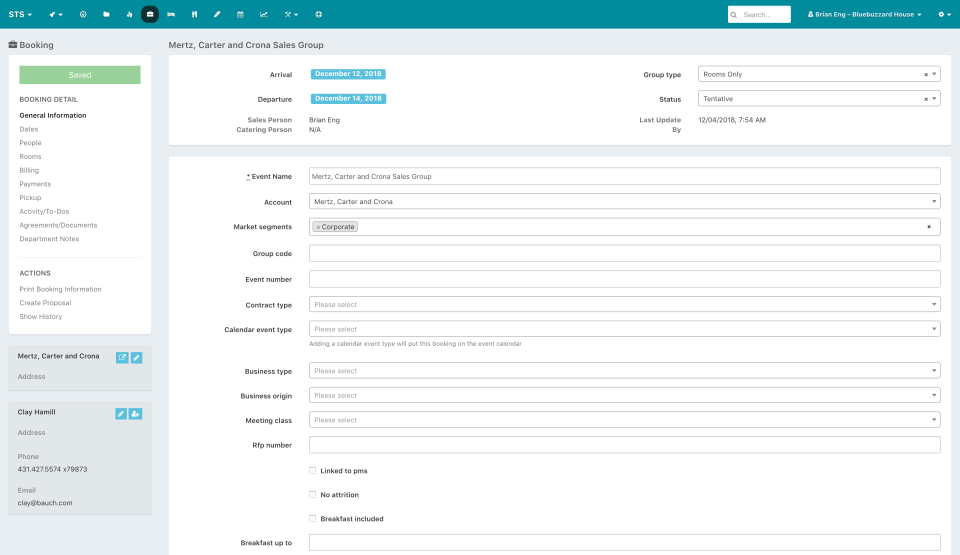Open the Calendar event type dropdown

point(624,329)
